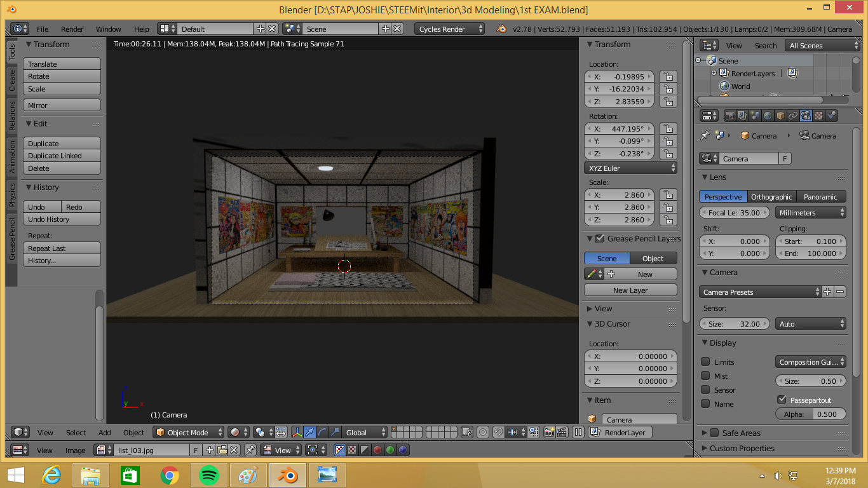Click the New Layer button

[630, 290]
